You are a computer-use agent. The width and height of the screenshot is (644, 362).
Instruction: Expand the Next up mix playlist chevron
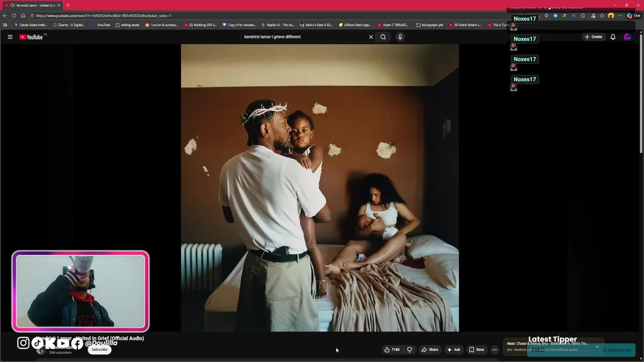597,346
